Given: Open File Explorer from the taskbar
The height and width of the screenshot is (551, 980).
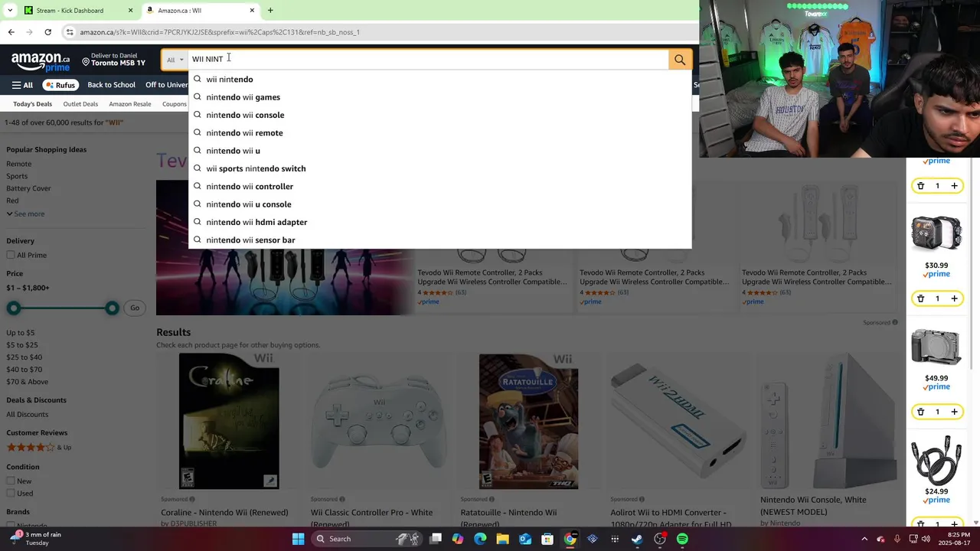Looking at the screenshot, I should [502, 539].
